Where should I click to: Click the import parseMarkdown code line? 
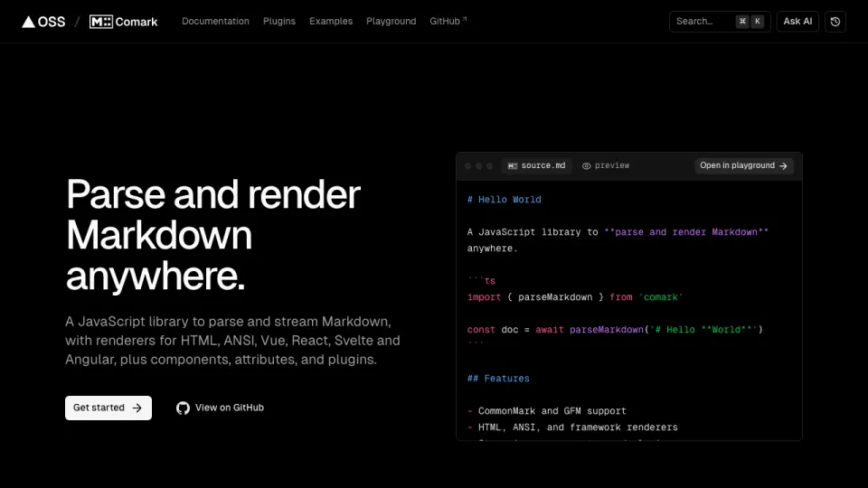(x=575, y=297)
